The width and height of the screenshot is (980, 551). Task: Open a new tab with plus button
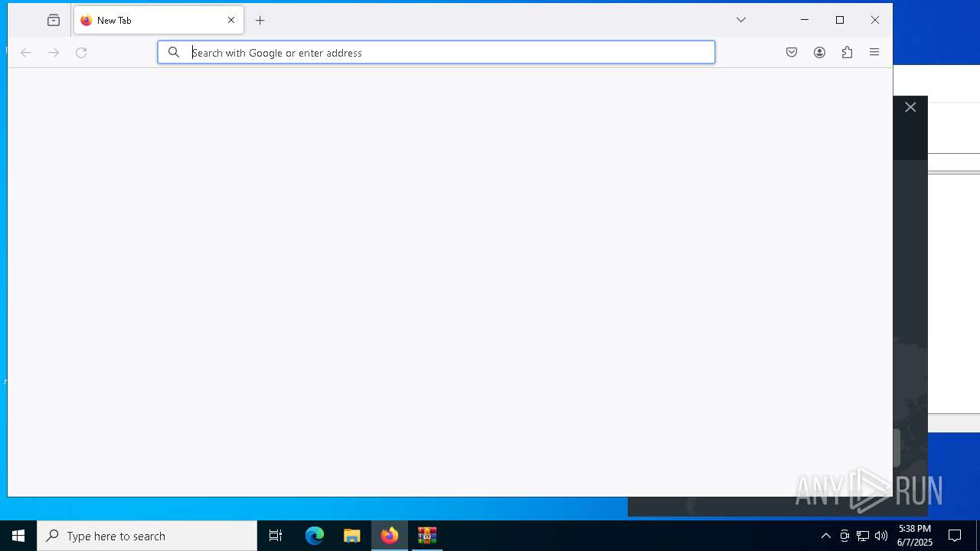tap(260, 21)
